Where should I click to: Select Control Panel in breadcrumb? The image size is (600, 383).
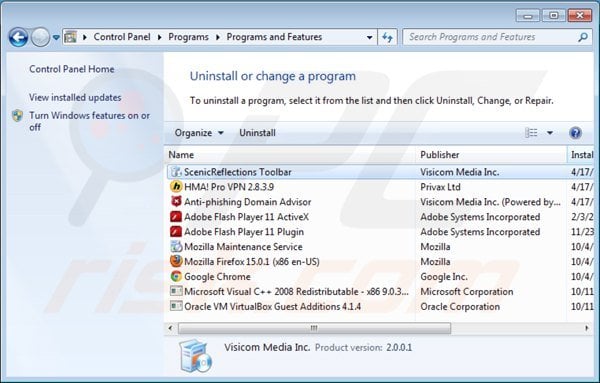(122, 37)
